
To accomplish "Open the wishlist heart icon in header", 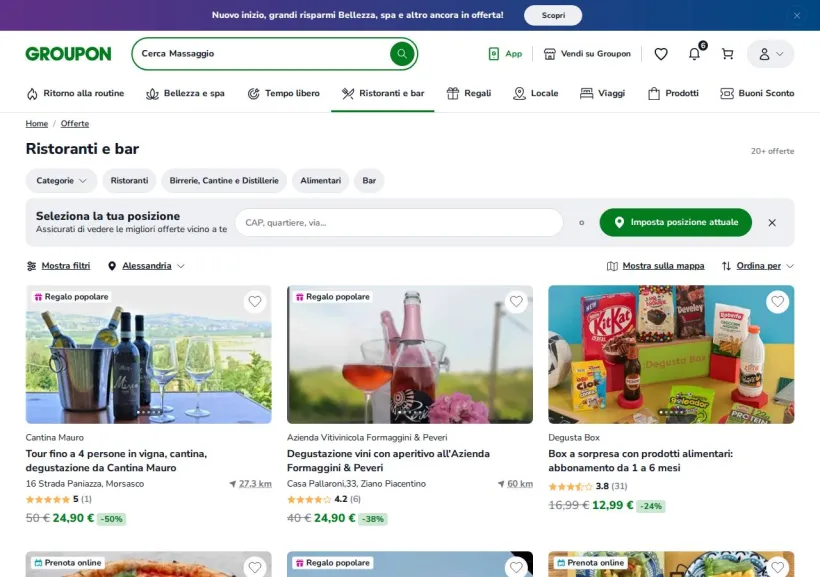I will tap(661, 54).
